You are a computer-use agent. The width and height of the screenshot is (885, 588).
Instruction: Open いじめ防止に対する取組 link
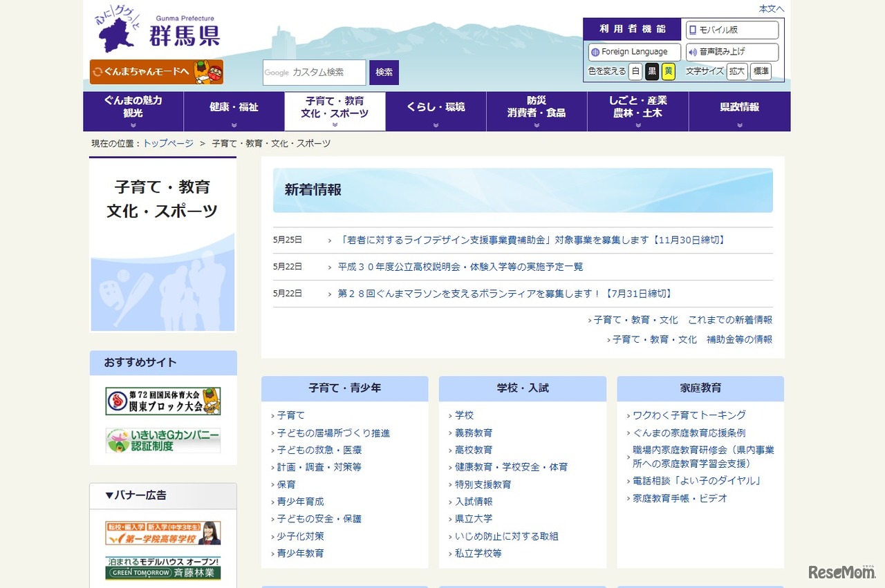click(507, 536)
